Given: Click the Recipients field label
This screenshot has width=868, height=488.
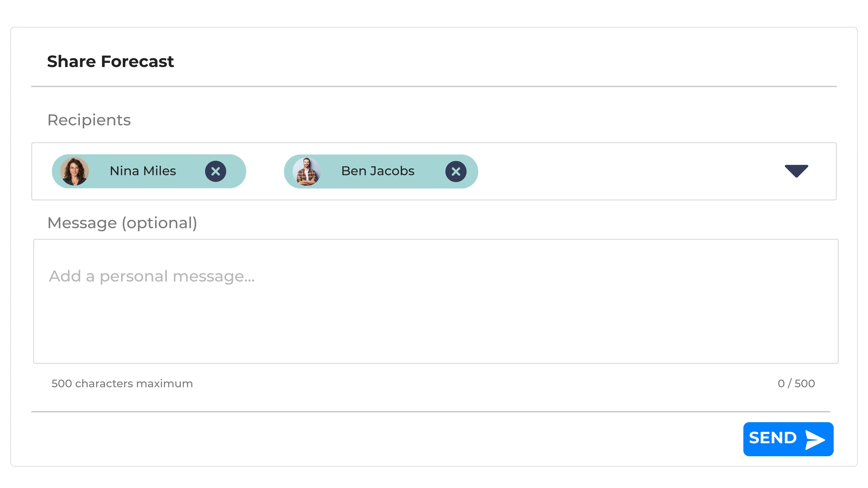Looking at the screenshot, I should (89, 120).
